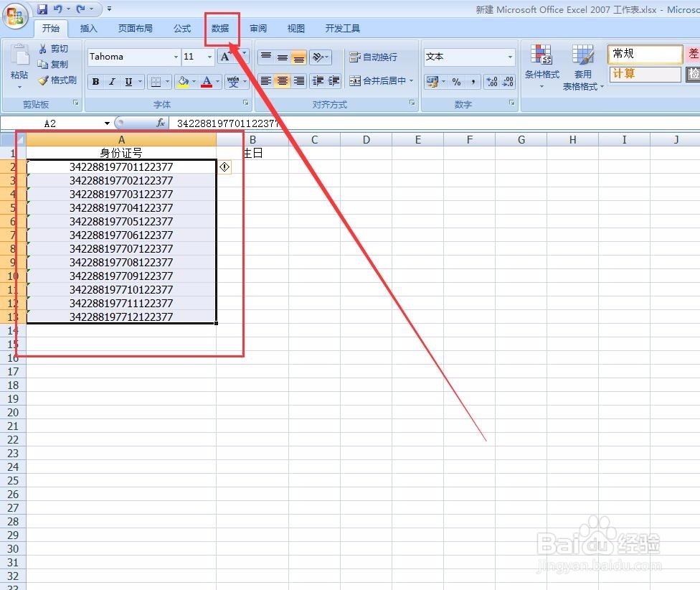Decrease the indent

(318, 81)
